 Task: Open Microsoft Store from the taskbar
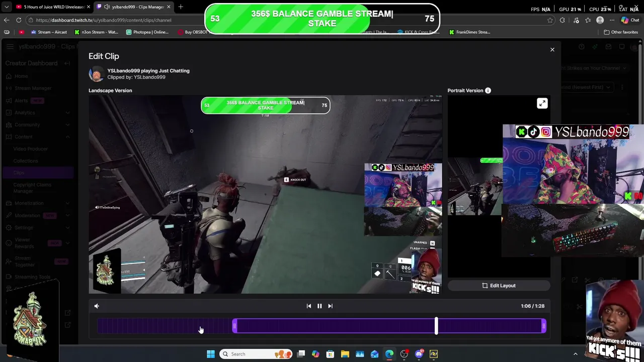(x=330, y=354)
